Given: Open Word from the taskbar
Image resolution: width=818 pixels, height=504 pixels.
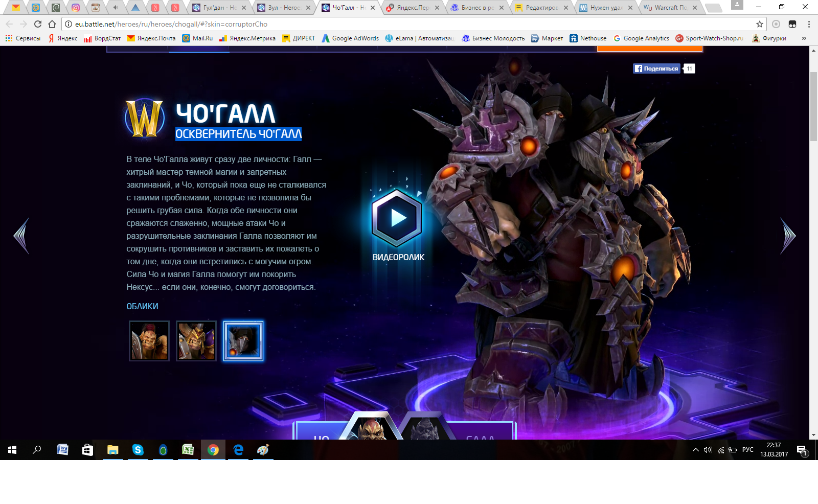Looking at the screenshot, I should point(62,450).
